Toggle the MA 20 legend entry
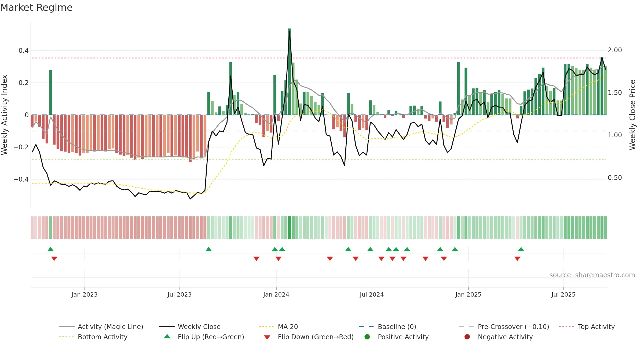 click(x=278, y=327)
